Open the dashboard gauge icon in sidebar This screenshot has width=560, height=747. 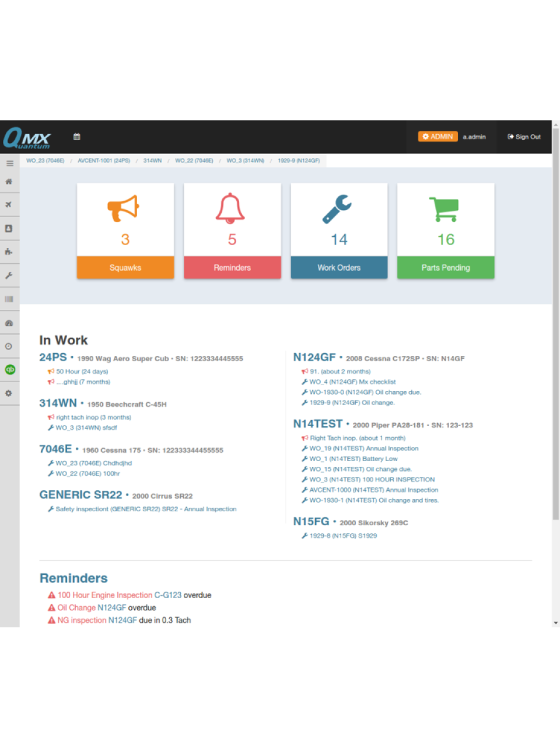(9, 322)
